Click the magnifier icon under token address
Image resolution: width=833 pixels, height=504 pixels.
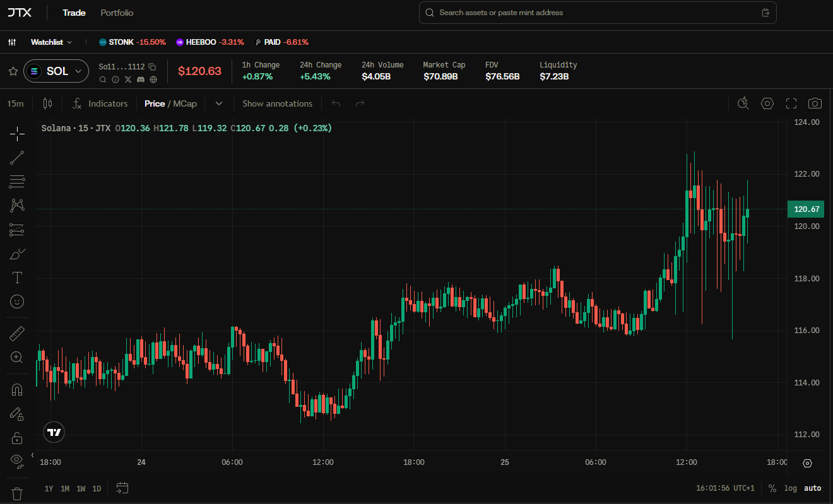click(103, 79)
